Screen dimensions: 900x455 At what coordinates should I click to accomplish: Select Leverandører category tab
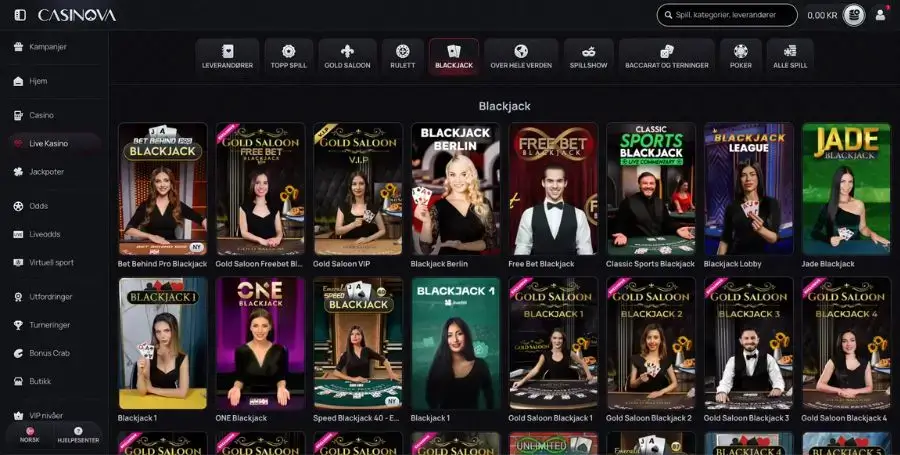[x=227, y=57]
